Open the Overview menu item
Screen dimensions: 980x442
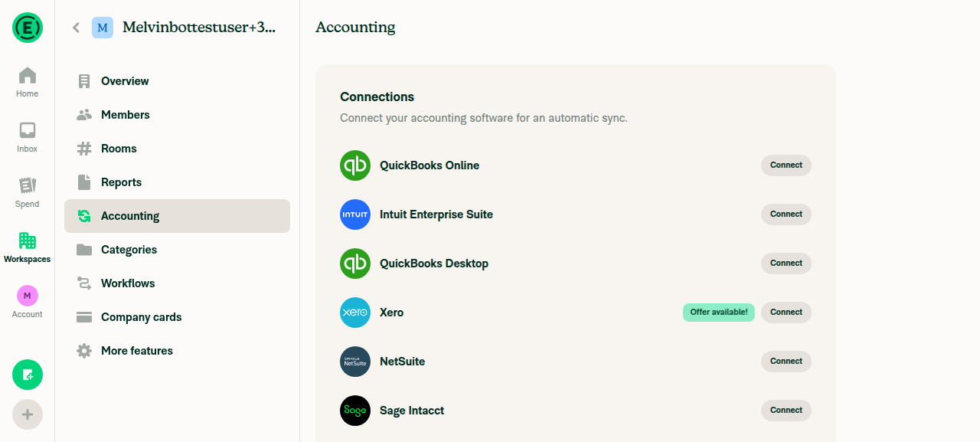pos(177,81)
